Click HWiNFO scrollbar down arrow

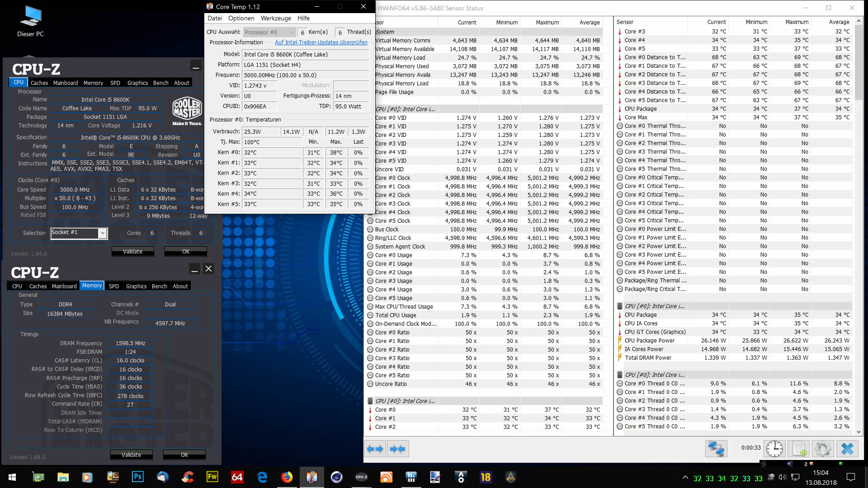(x=859, y=432)
